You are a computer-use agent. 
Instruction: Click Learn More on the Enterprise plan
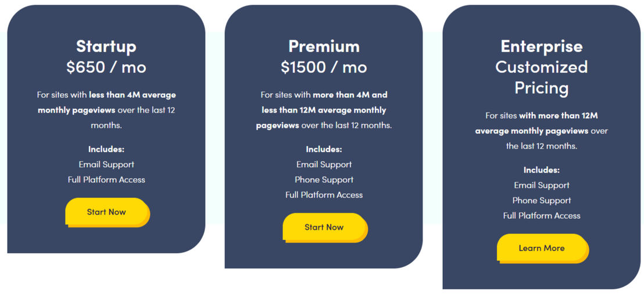pos(542,249)
